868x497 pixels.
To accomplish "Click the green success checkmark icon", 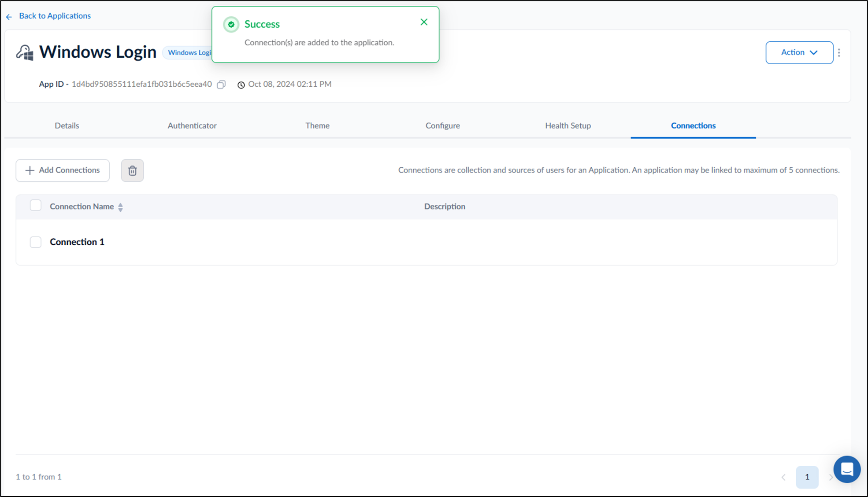I will pyautogui.click(x=231, y=25).
